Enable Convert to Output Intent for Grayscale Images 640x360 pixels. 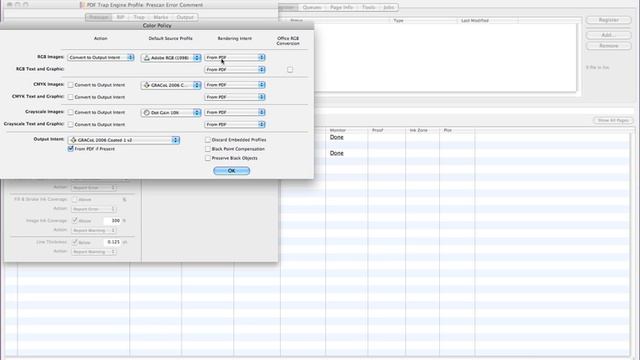click(x=71, y=112)
